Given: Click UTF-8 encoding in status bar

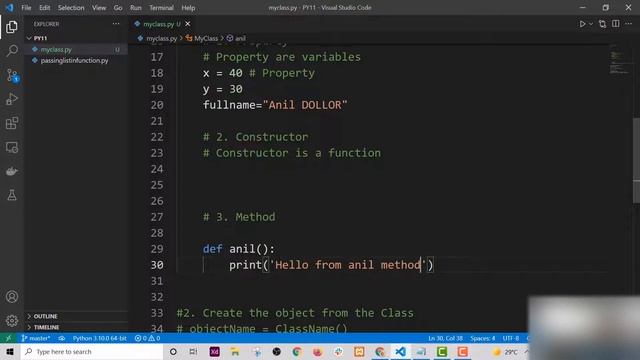Looking at the screenshot, I should (511, 338).
